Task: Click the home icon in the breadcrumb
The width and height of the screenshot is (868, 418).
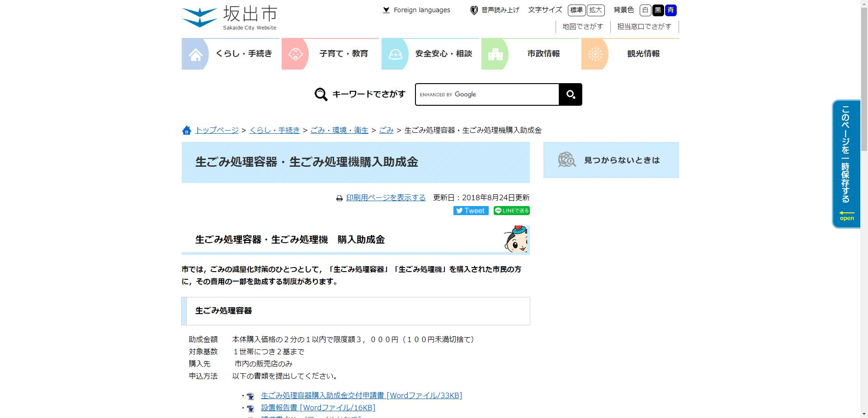Action: tap(187, 130)
